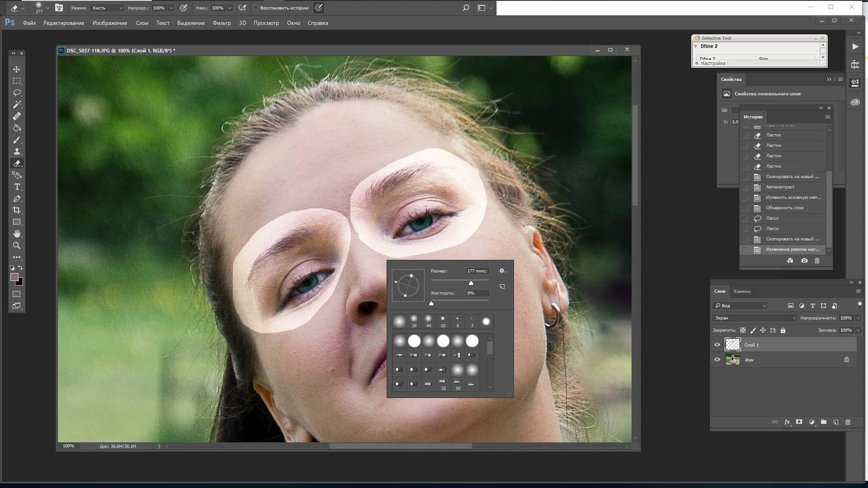The height and width of the screenshot is (488, 868).
Task: Open the Фильтр menu
Action: pyautogui.click(x=222, y=23)
